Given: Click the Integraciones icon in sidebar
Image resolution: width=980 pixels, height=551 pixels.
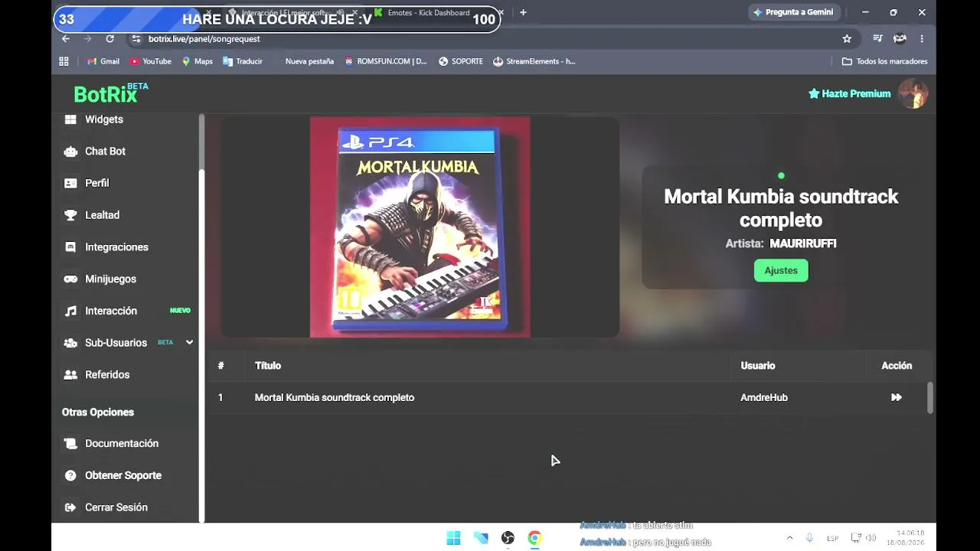Looking at the screenshot, I should coord(70,247).
